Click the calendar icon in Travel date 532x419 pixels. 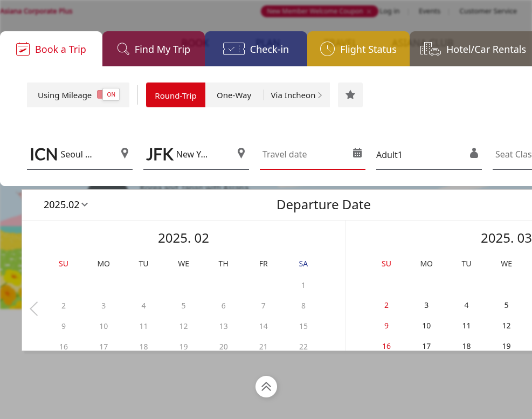click(357, 153)
